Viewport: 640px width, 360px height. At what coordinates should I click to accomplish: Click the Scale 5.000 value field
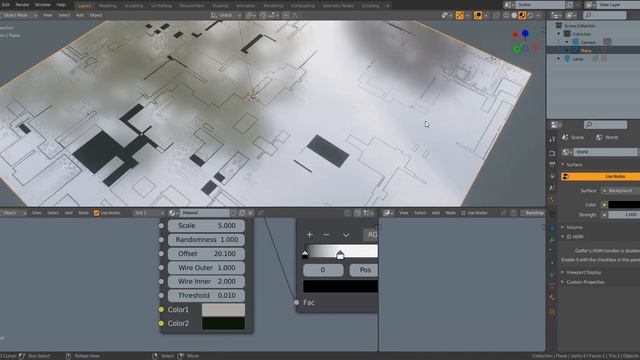(x=206, y=226)
